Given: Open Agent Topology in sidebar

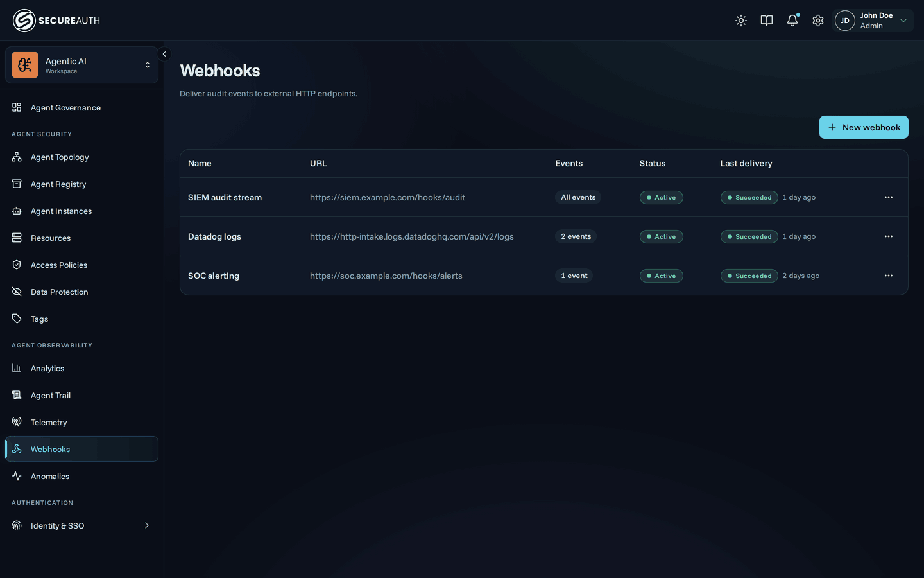Looking at the screenshot, I should (81, 157).
